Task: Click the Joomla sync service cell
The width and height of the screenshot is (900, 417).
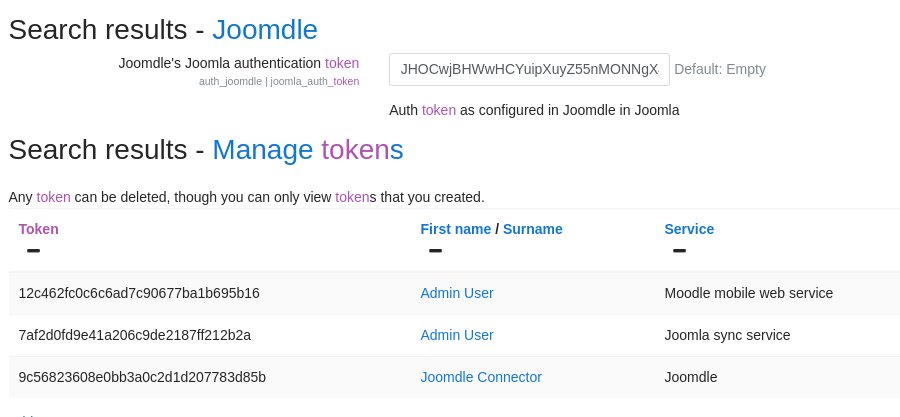Action: (x=727, y=335)
